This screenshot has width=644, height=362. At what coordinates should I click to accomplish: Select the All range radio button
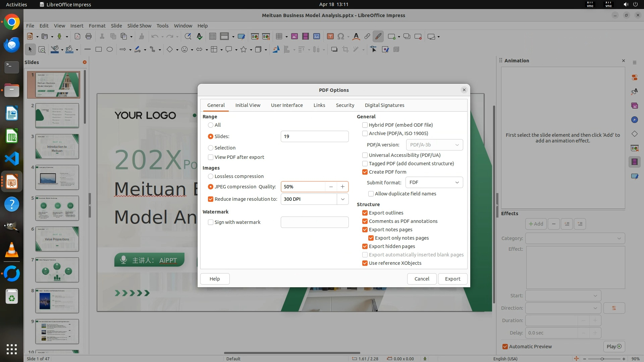[x=211, y=125]
